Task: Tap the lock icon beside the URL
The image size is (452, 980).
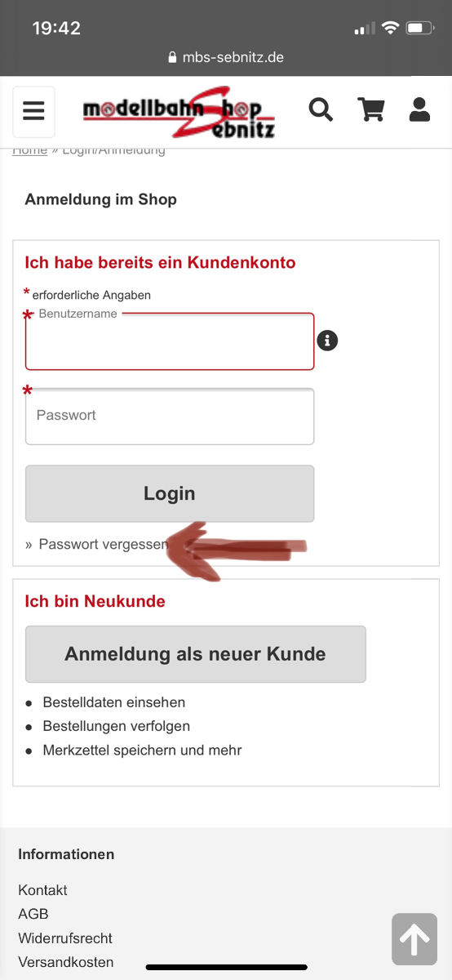Action: click(172, 58)
